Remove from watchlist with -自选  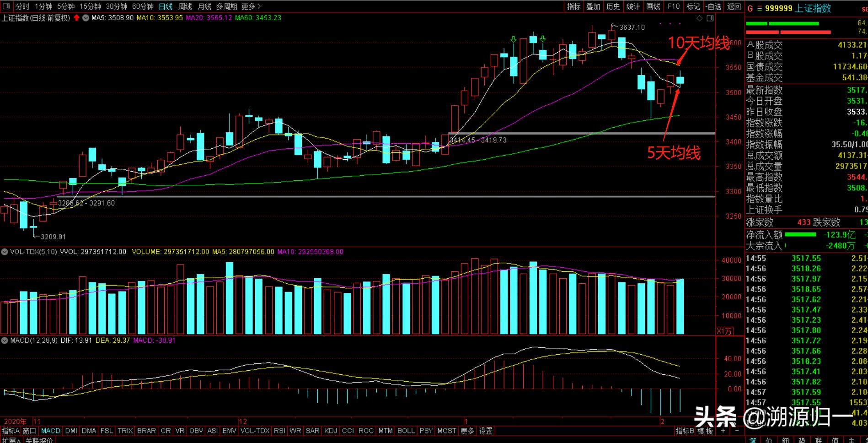tap(713, 6)
